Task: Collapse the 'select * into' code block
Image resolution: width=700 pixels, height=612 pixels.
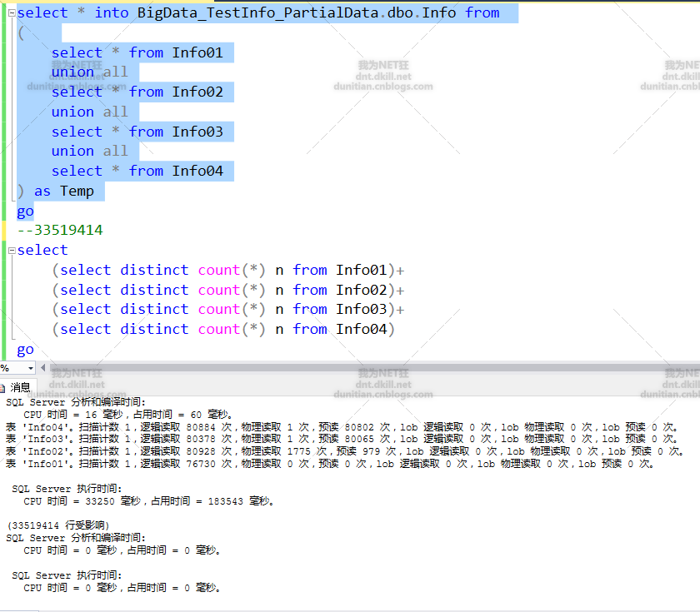Action: click(12, 13)
